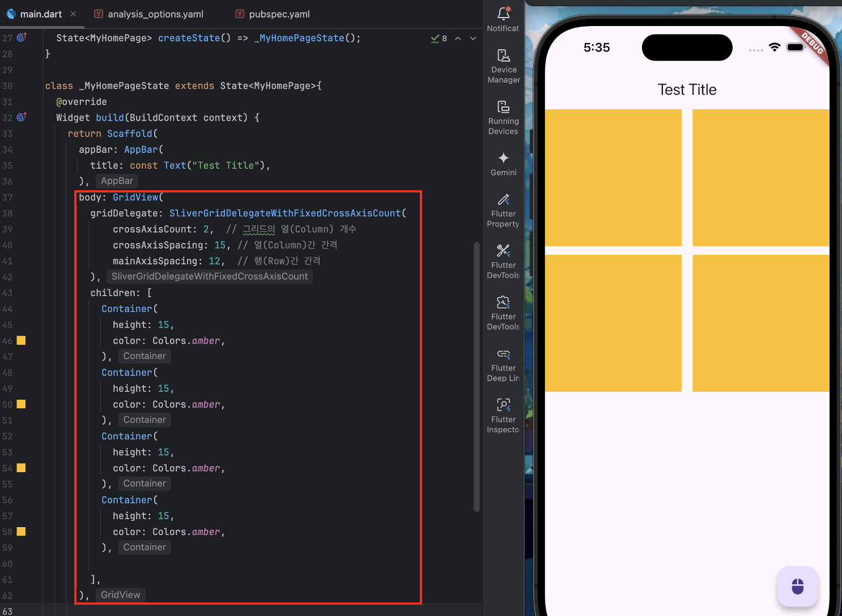This screenshot has width=842, height=616.
Task: Click the mainAxisSpacing value 12
Action: tap(214, 261)
